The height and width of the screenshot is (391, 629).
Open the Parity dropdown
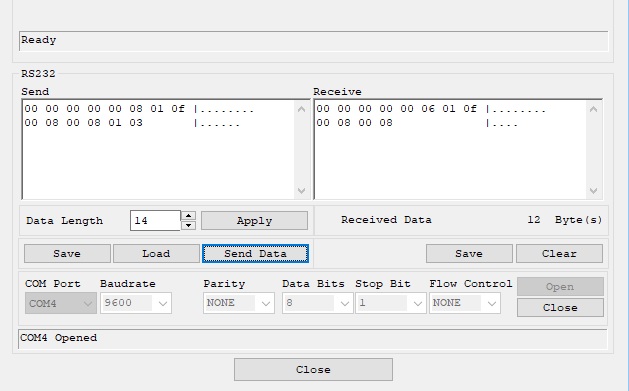click(x=239, y=303)
